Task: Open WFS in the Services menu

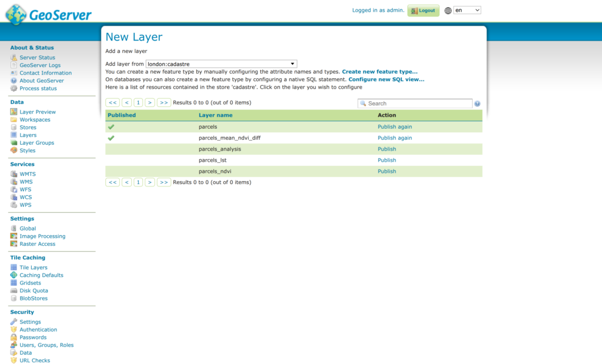Action: coord(26,190)
